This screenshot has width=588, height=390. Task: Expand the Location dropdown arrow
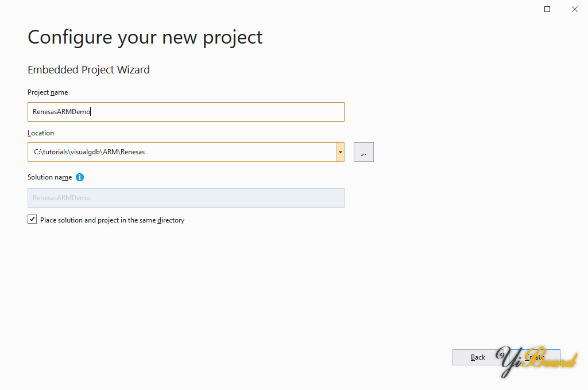point(340,152)
